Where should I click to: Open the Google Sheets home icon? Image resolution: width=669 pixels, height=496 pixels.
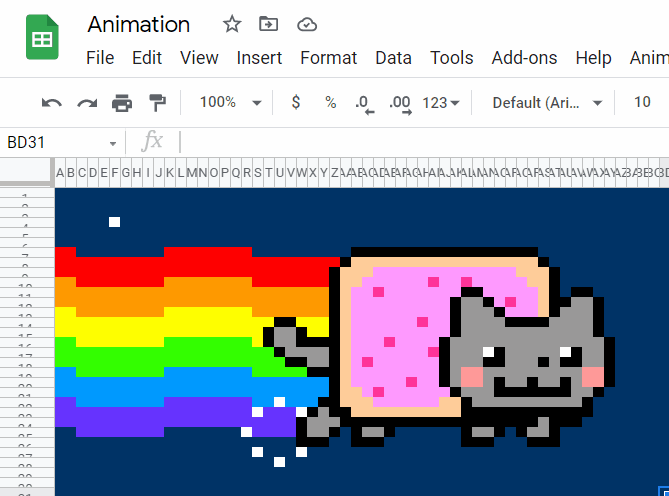click(x=42, y=37)
